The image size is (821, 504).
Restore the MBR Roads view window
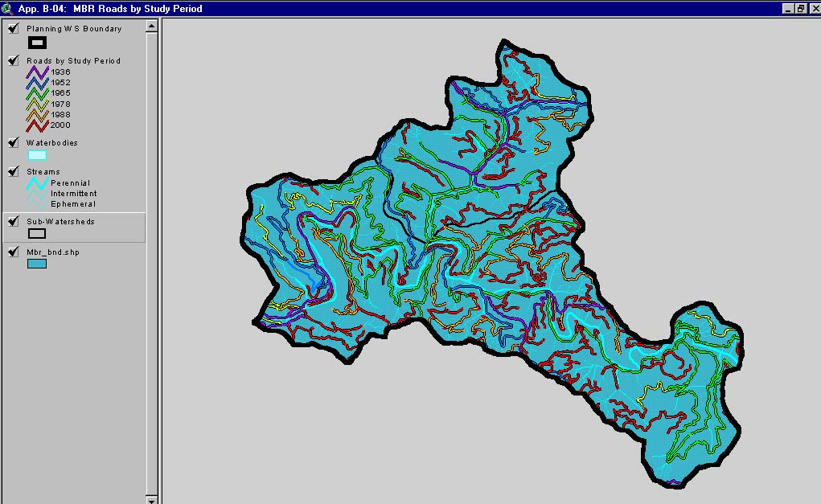801,8
